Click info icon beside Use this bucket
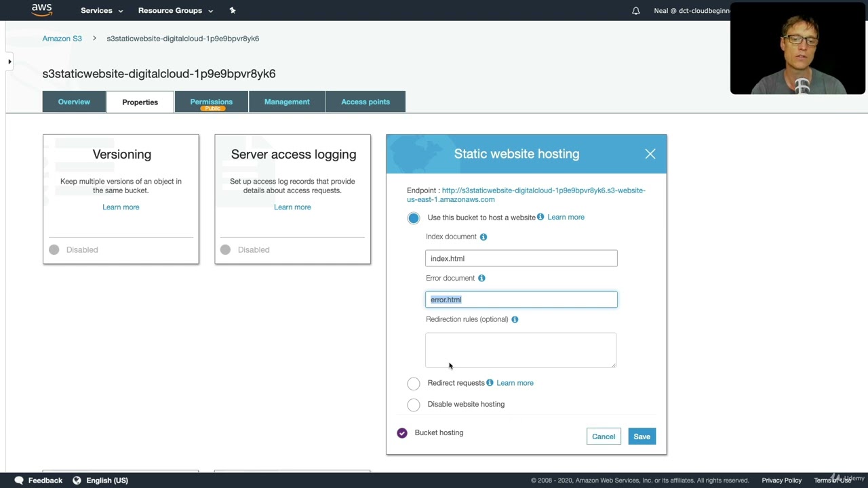868x488 pixels. click(540, 217)
